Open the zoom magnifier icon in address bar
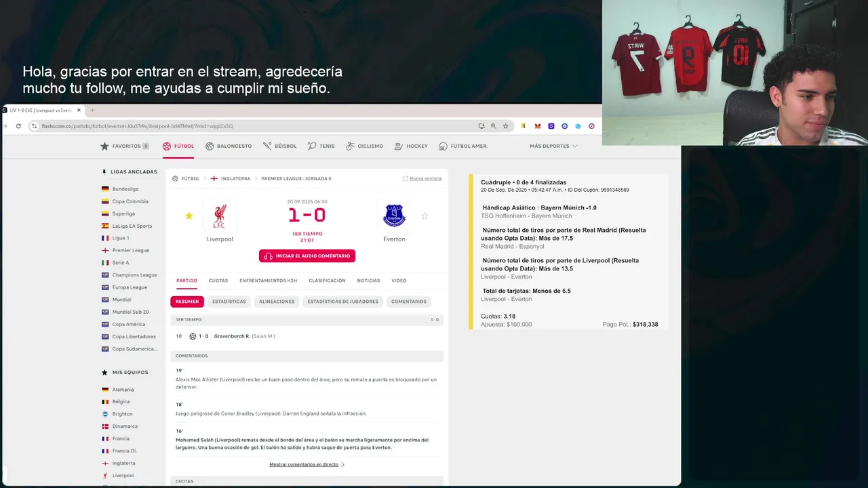Viewport: 868px width, 488px height. click(x=493, y=126)
